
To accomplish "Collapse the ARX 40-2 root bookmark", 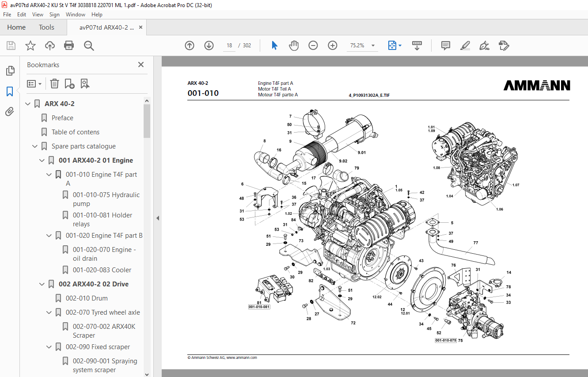I will pos(28,104).
